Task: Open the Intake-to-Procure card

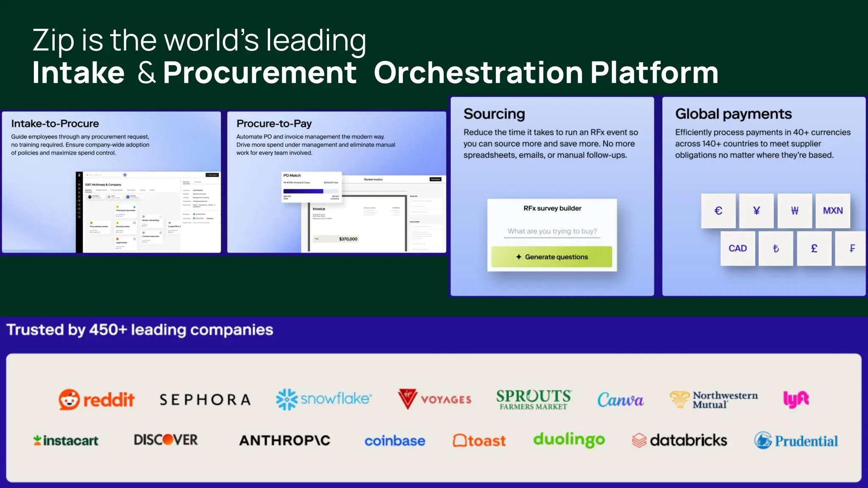Action: pos(111,182)
